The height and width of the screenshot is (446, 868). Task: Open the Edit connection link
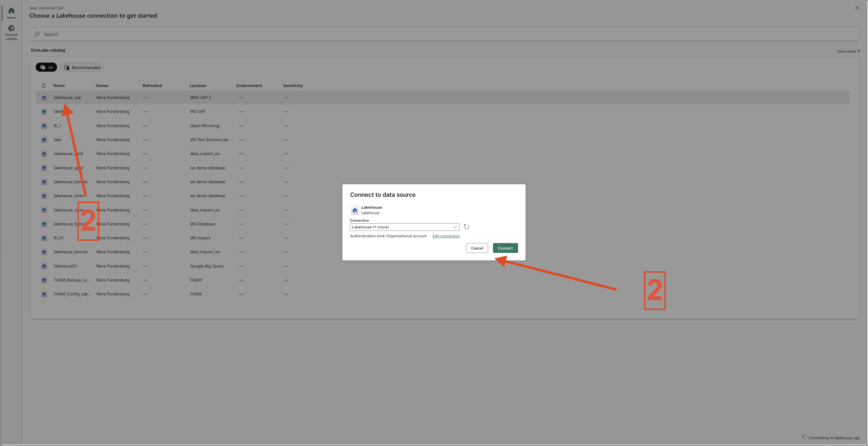446,236
